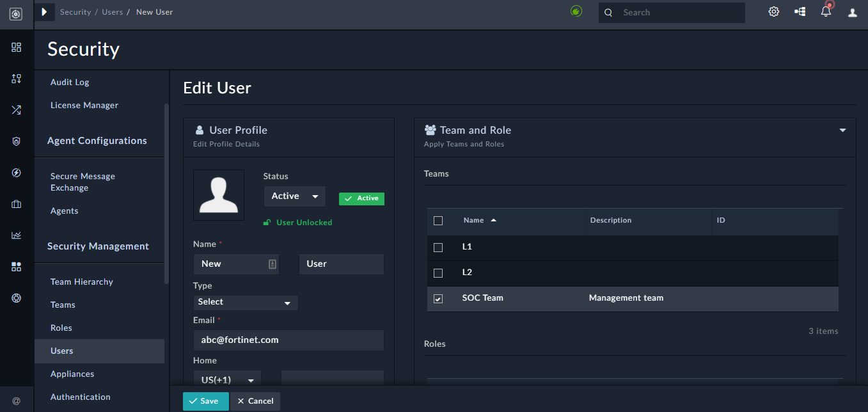Image resolution: width=868 pixels, height=412 pixels.
Task: Check the checkbox for the L1 team
Action: [x=438, y=247]
